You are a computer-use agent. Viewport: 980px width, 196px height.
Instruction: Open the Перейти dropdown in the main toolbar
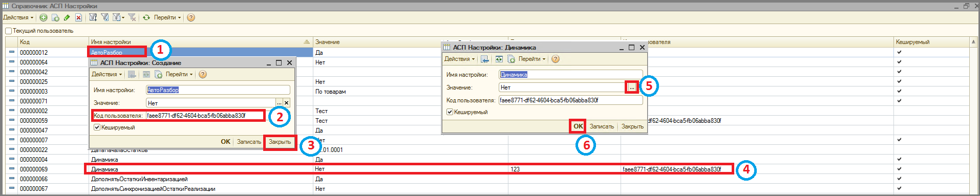click(167, 17)
